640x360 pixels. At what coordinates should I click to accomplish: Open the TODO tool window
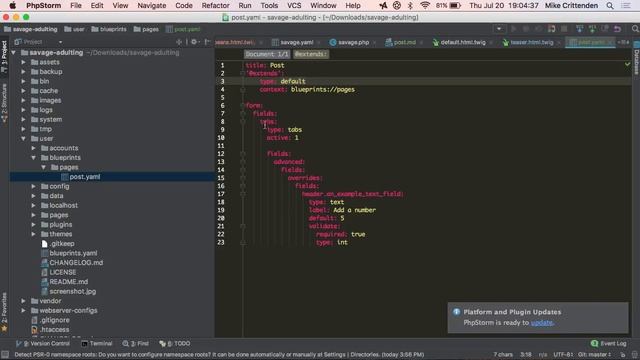click(175, 344)
